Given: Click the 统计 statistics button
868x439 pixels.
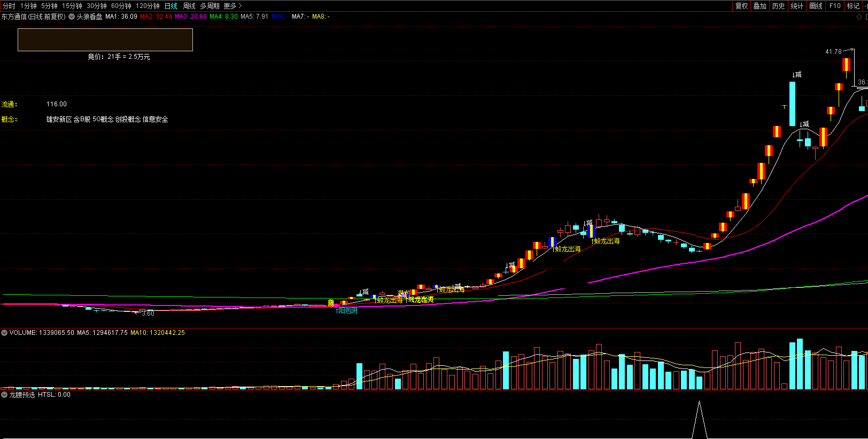Looking at the screenshot, I should pos(797,6).
